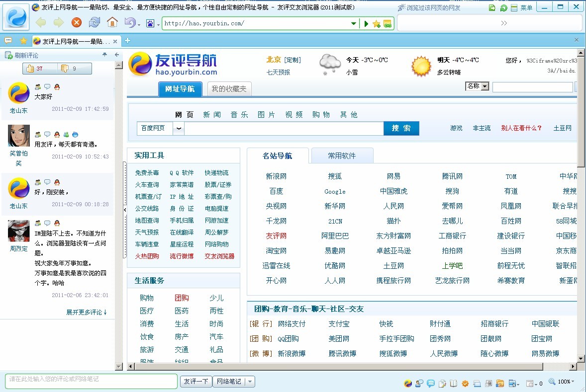
Task: Click the Yourbin logo icon in status bar
Action: click(x=408, y=383)
